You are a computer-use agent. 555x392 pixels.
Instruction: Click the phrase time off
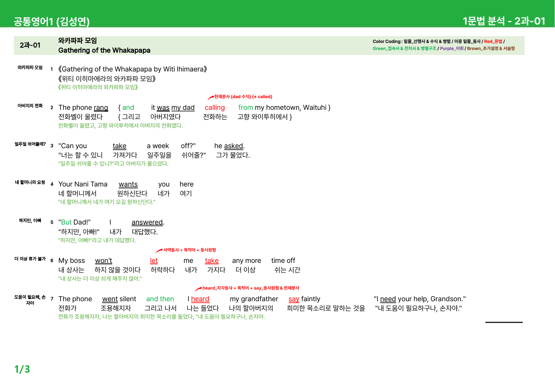(x=283, y=261)
